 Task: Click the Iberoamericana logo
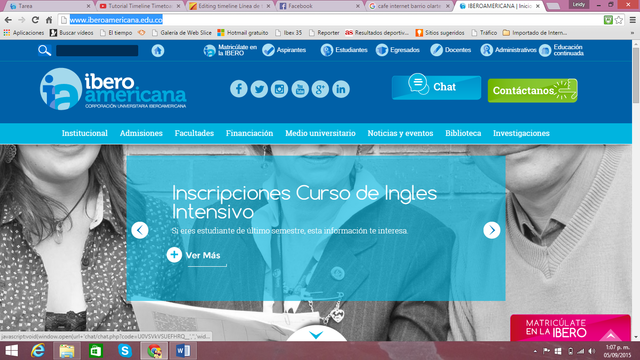(x=113, y=89)
